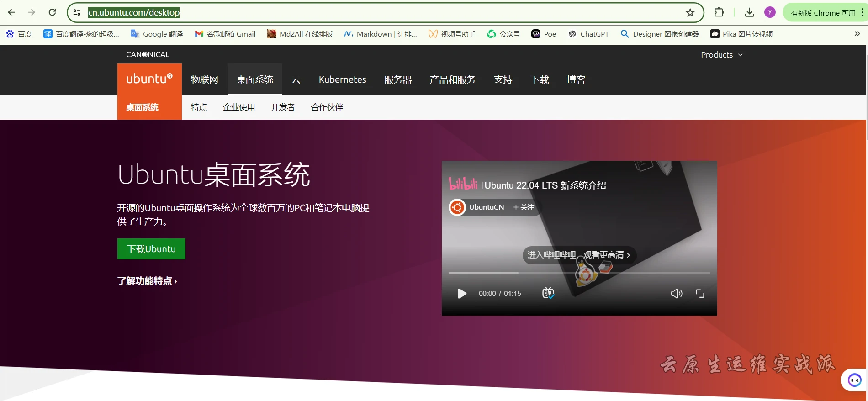Toggle the video volume speaker icon
This screenshot has width=868, height=401.
677,294
